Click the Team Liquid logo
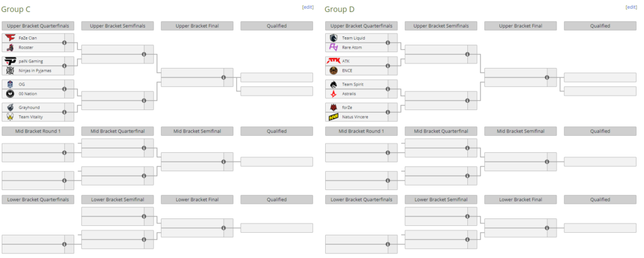This screenshot has height=258, width=644. [333, 38]
